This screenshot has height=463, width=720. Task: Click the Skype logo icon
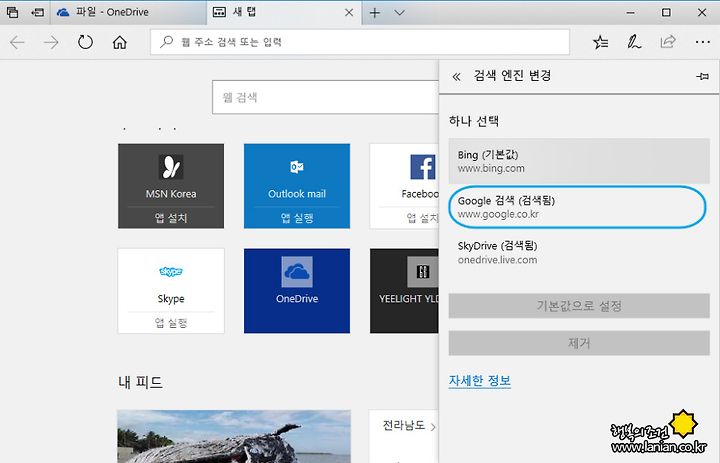pyautogui.click(x=171, y=271)
